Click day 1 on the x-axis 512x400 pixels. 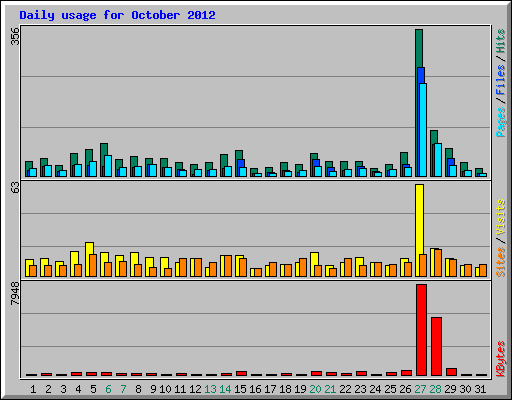pyautogui.click(x=33, y=389)
